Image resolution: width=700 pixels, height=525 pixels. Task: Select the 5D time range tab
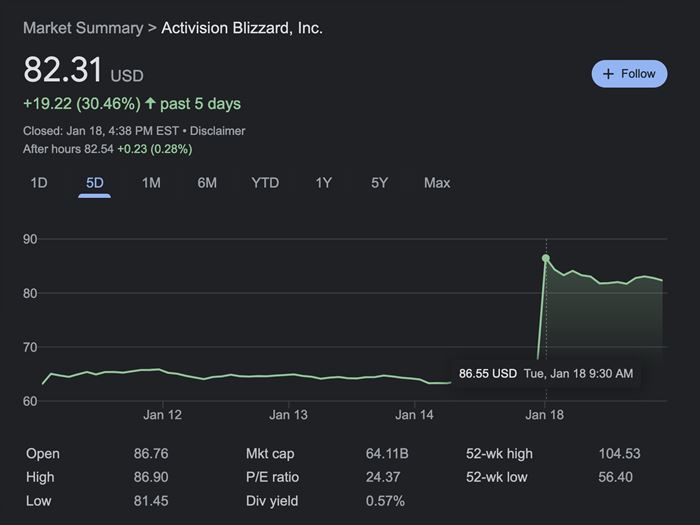95,183
